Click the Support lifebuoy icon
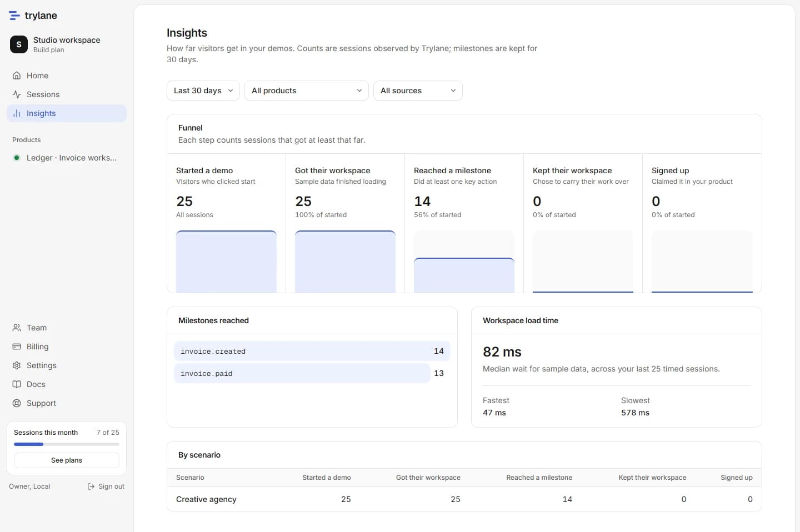This screenshot has height=532, width=800. pyautogui.click(x=17, y=403)
